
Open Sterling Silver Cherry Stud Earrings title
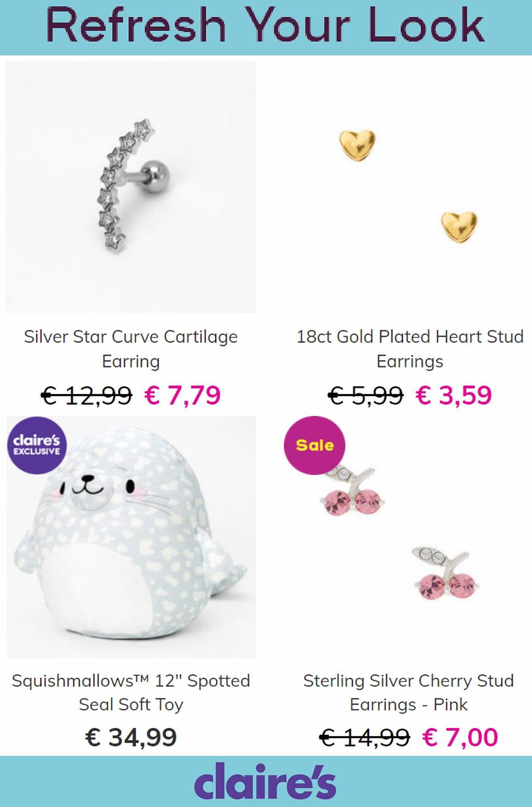409,693
